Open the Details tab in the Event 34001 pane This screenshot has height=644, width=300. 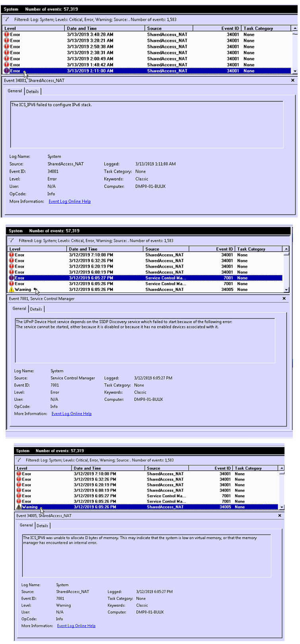[33, 92]
